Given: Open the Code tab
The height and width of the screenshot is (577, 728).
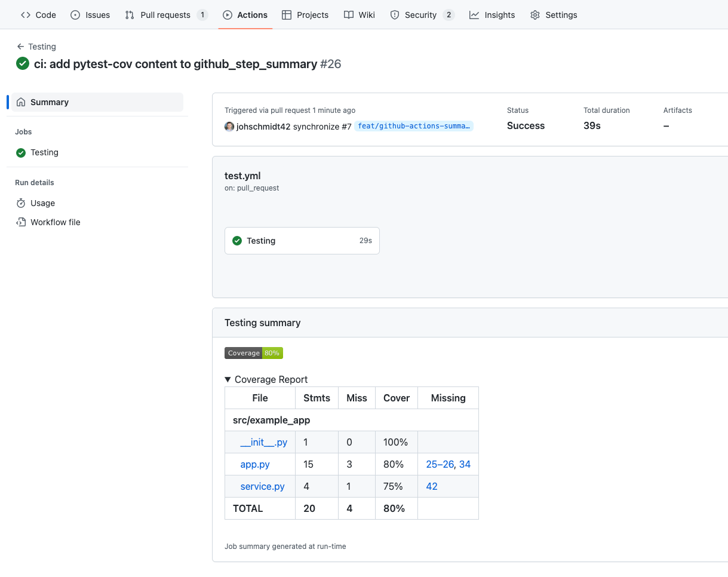Looking at the screenshot, I should pyautogui.click(x=38, y=15).
